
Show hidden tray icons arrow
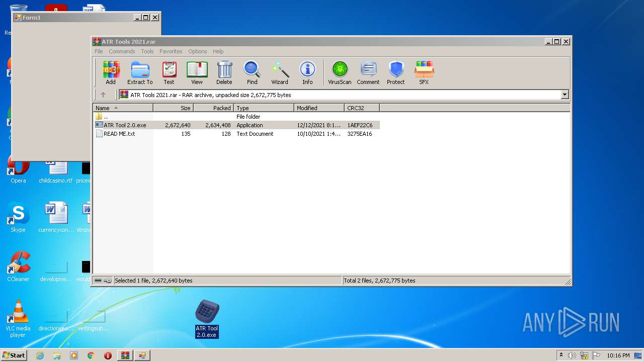(561, 355)
